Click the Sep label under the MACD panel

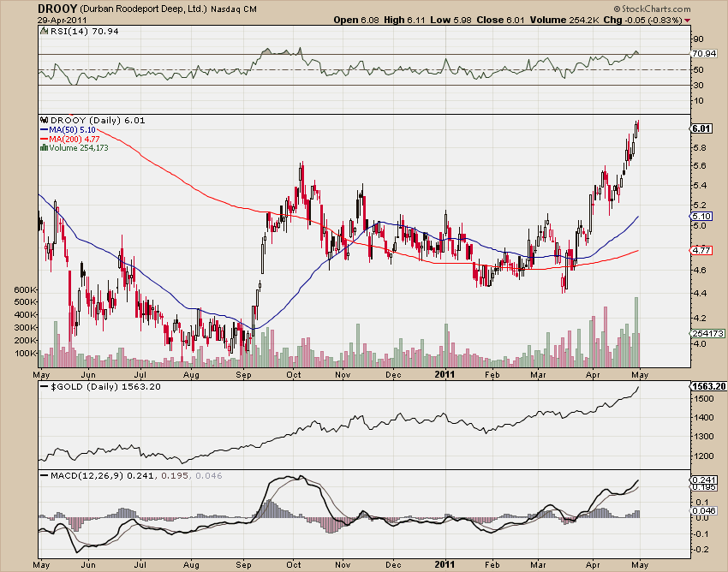[x=244, y=565]
